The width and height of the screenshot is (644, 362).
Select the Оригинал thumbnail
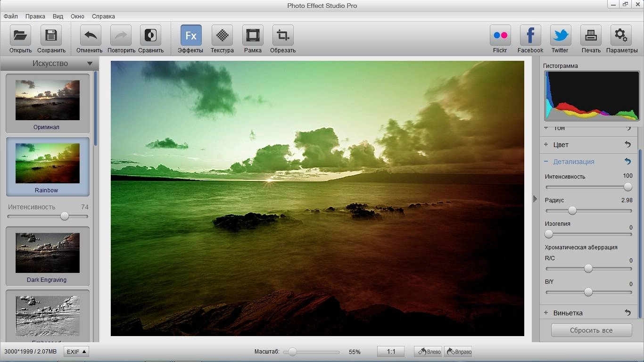pyautogui.click(x=48, y=103)
